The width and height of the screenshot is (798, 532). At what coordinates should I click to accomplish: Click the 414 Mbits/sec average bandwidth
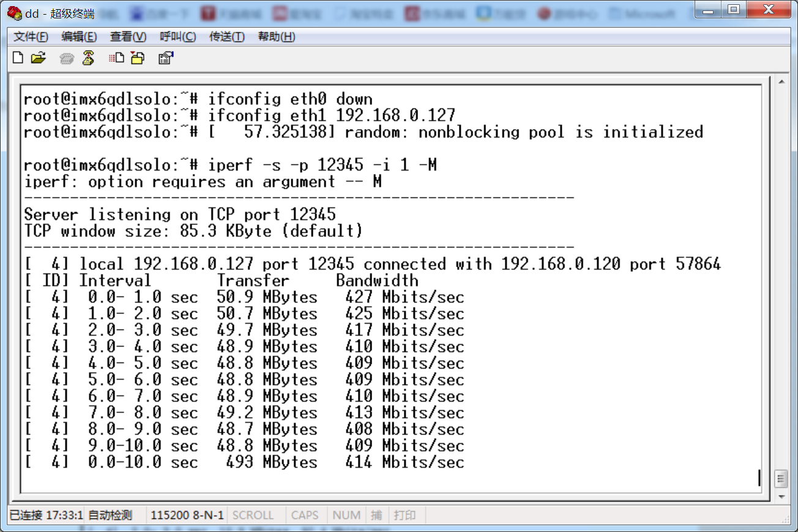tap(405, 462)
